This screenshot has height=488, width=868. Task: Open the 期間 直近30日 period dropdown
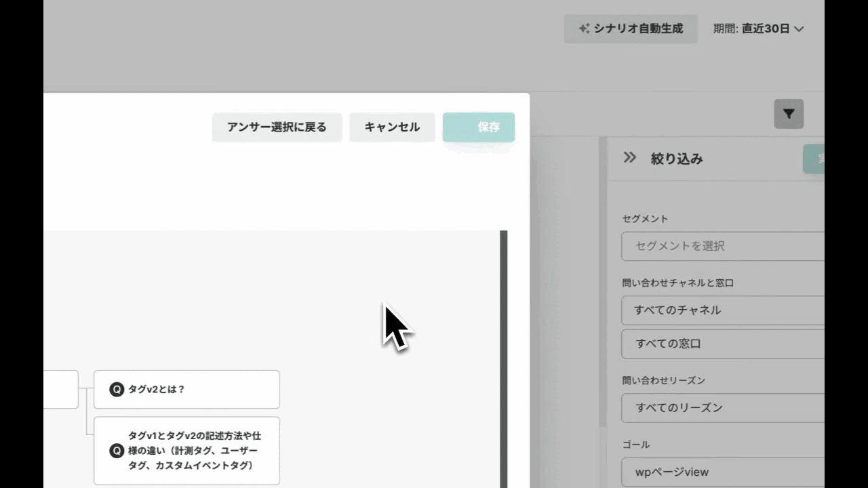[x=758, y=29]
